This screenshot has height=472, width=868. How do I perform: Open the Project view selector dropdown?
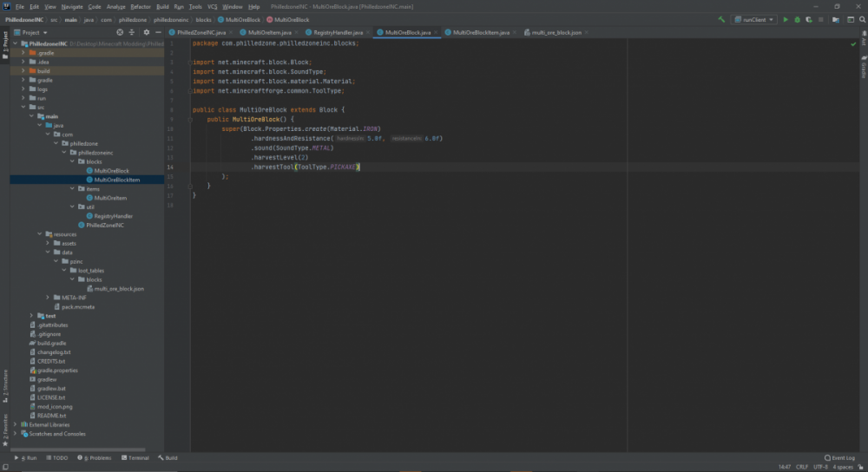30,33
